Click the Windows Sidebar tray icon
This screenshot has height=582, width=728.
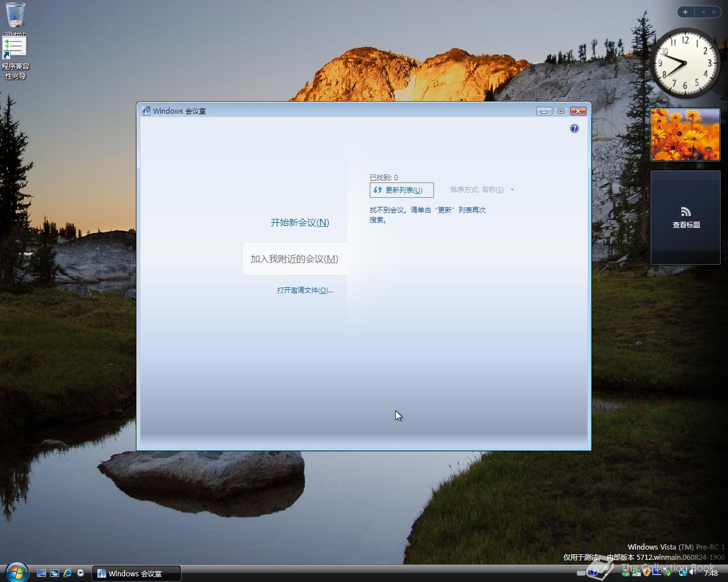(657, 572)
